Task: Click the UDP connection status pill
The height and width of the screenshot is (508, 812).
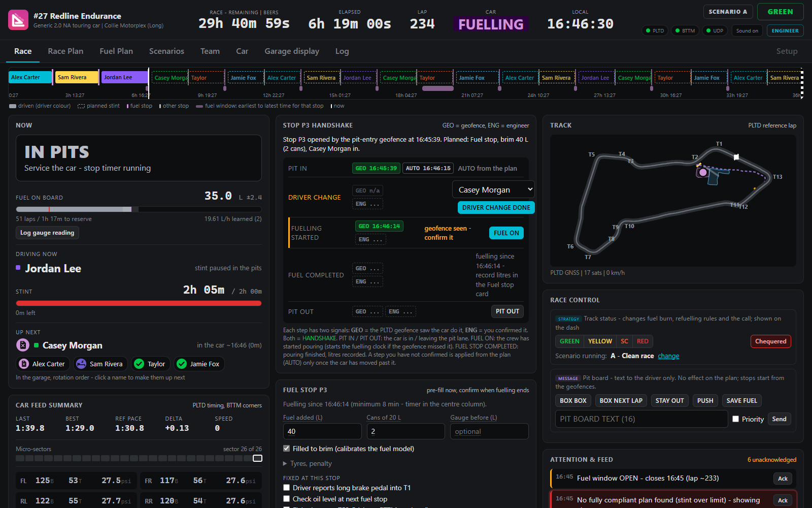Action: pos(715,30)
